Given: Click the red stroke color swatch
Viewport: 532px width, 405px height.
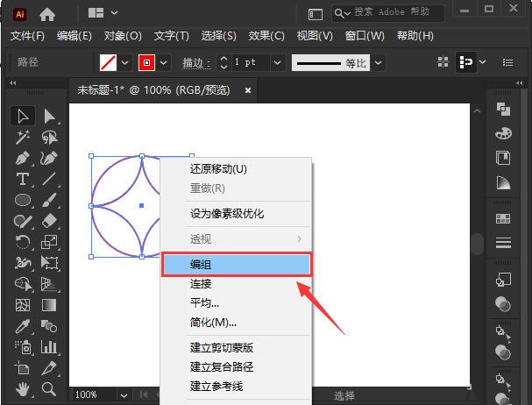Looking at the screenshot, I should point(146,63).
